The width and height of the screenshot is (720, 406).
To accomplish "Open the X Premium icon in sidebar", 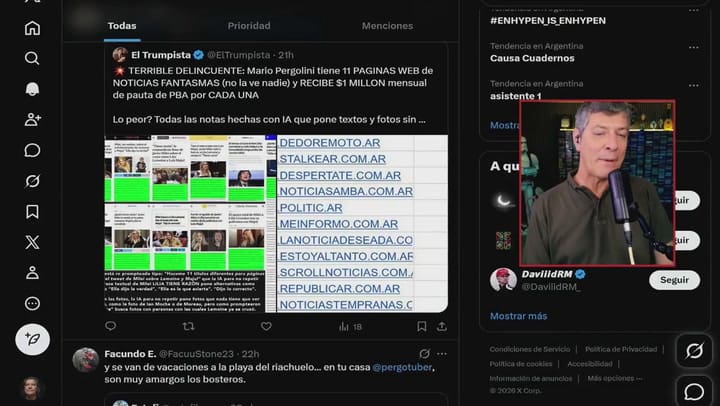I will click(32, 242).
